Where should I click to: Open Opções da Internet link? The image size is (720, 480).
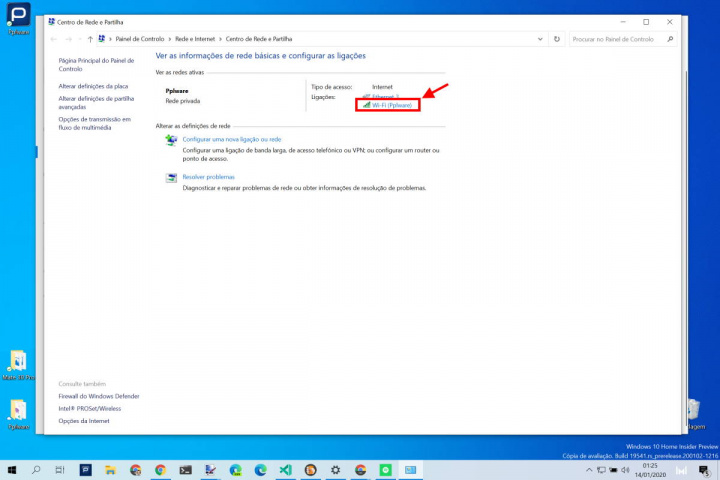coord(84,420)
